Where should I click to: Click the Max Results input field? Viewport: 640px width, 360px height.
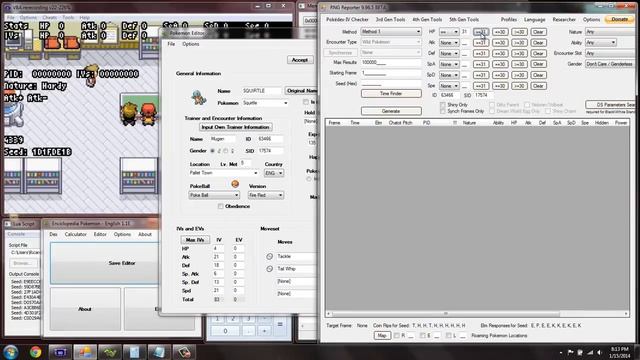pos(391,62)
